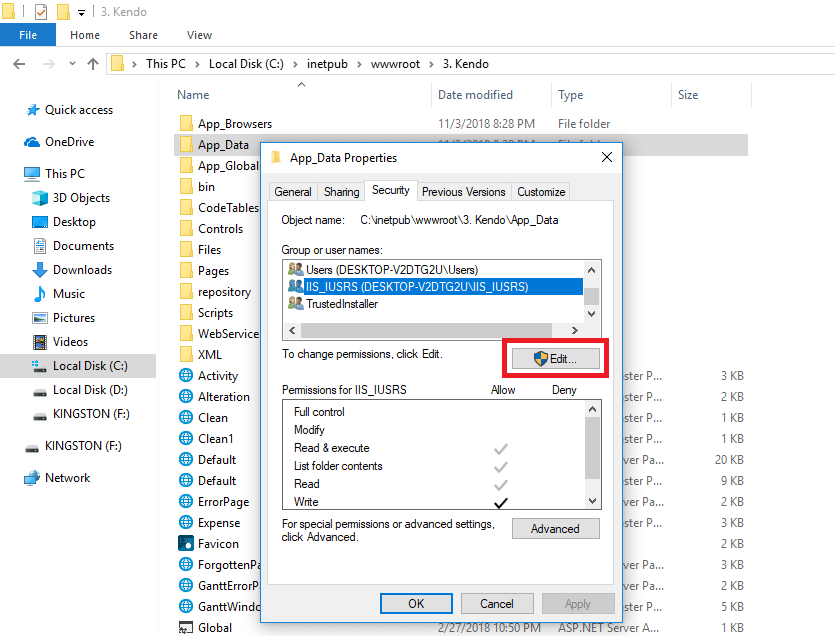Open Customize Quick Access Toolbar dropdown
This screenshot has width=835, height=636.
(81, 12)
